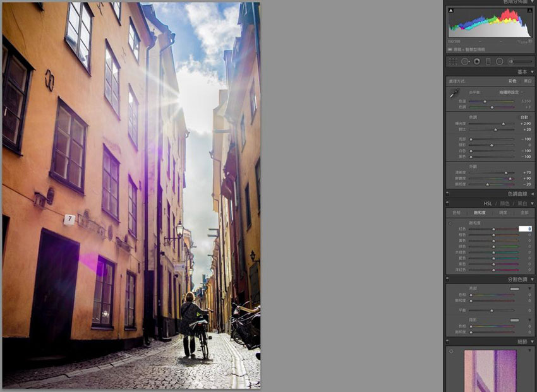Switch to the 色相 tab in HSL

[x=458, y=213]
